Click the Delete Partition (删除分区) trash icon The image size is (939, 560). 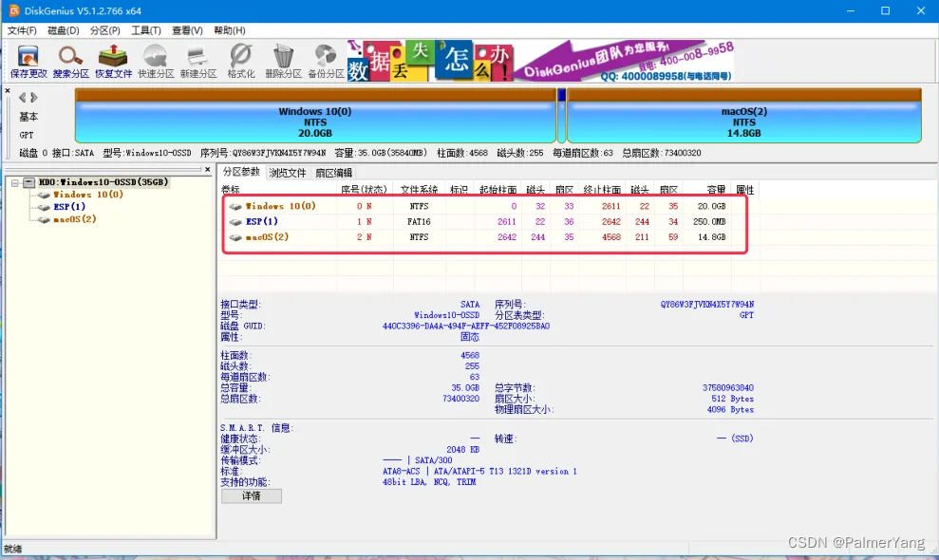tap(283, 59)
